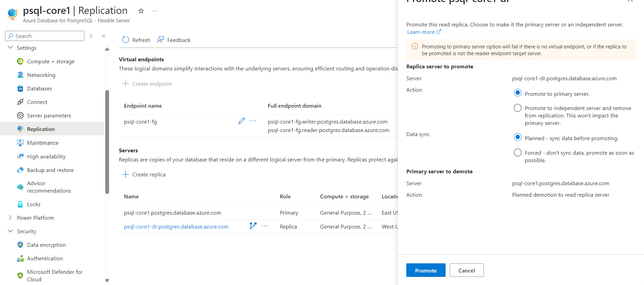Close the Promote panel
The width and height of the screenshot is (644, 285).
(630, 1)
